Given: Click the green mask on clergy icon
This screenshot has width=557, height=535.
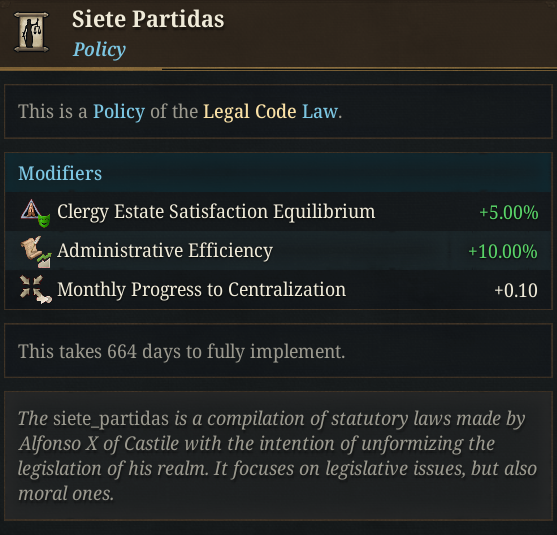Looking at the screenshot, I should (44, 221).
